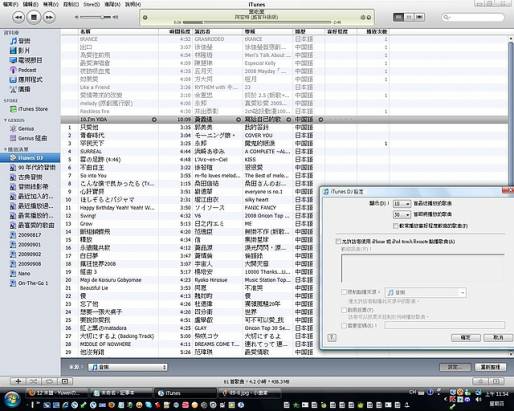Switch to grid view button
Viewport: 514px width, 411px height.
[409, 17]
